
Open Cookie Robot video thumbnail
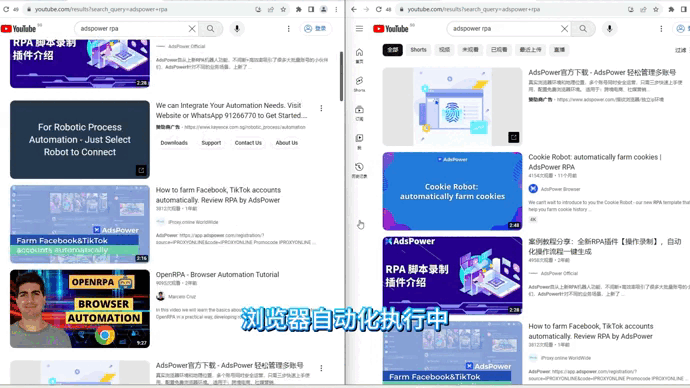point(452,191)
